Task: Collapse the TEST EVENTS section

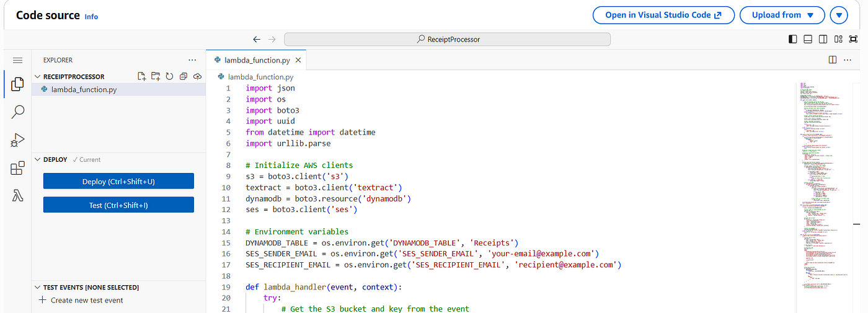Action: coord(37,288)
